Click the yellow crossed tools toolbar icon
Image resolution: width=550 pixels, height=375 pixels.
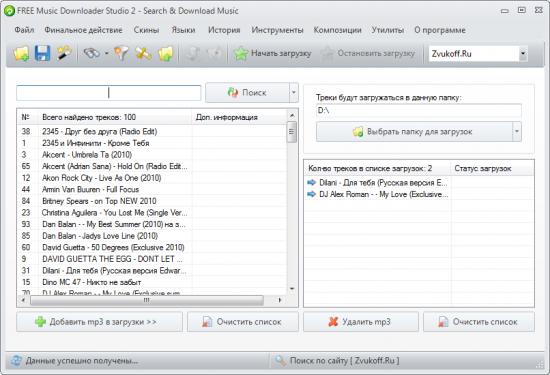pyautogui.click(x=144, y=54)
